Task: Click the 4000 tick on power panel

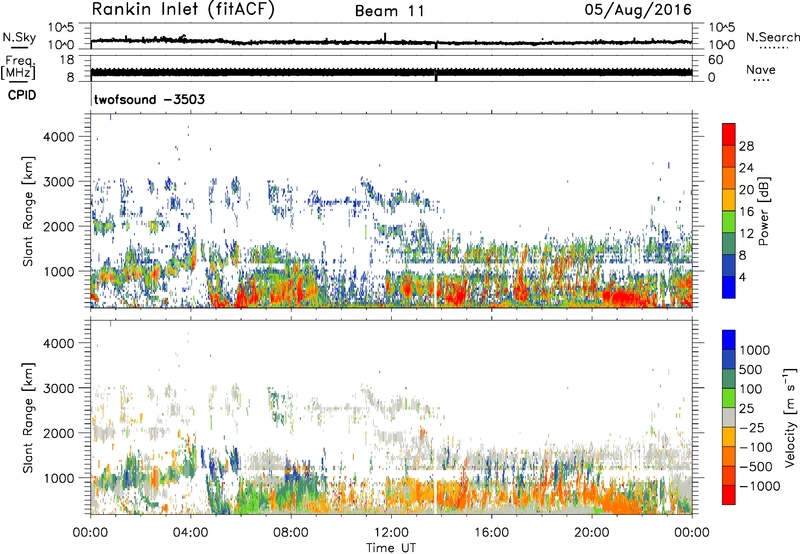Action: (58, 137)
